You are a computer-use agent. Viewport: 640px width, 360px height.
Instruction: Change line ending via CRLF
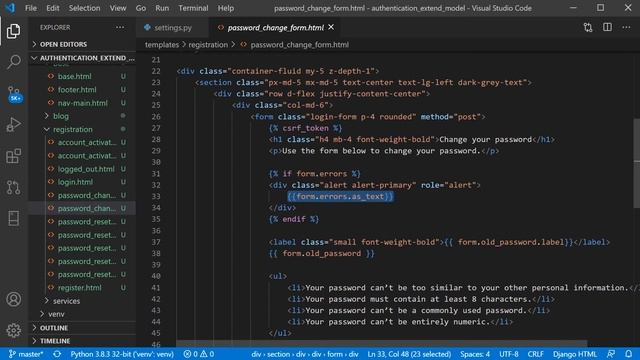point(535,354)
